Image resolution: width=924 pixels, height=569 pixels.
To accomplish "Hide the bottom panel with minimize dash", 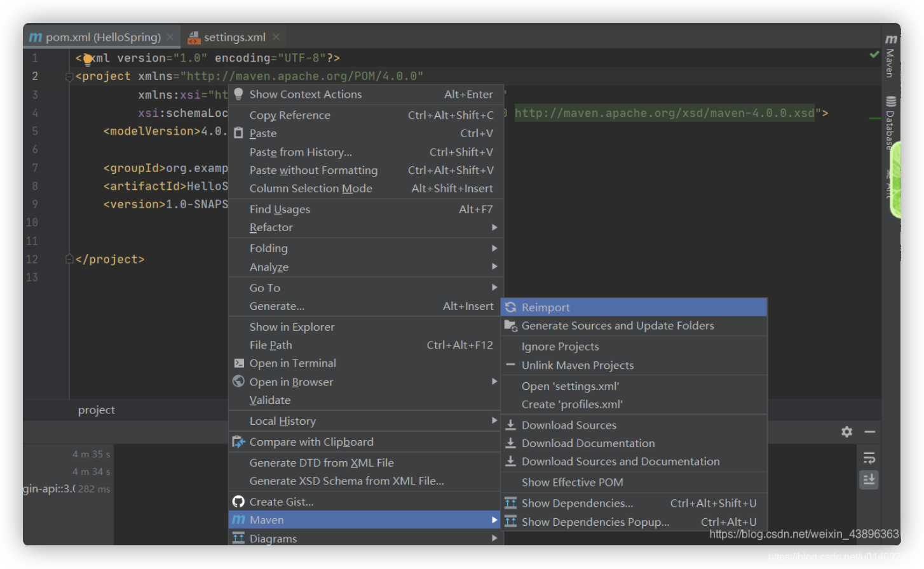I will click(870, 432).
